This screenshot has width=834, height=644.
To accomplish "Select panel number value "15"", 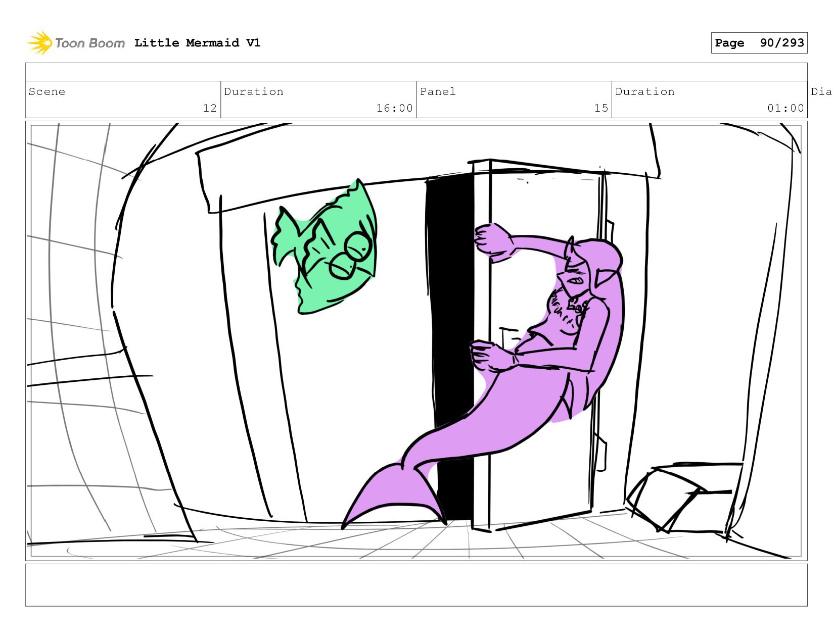I will tap(601, 108).
